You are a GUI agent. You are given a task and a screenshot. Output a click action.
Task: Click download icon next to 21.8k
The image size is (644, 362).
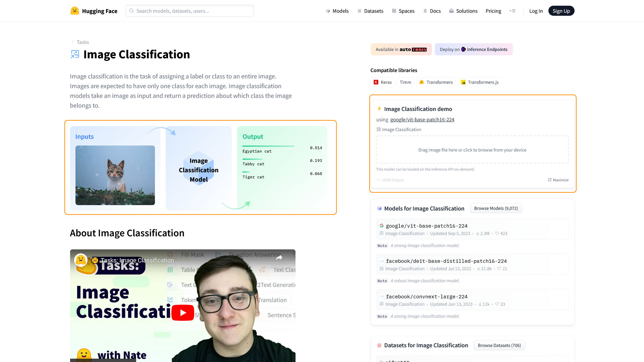click(x=479, y=269)
